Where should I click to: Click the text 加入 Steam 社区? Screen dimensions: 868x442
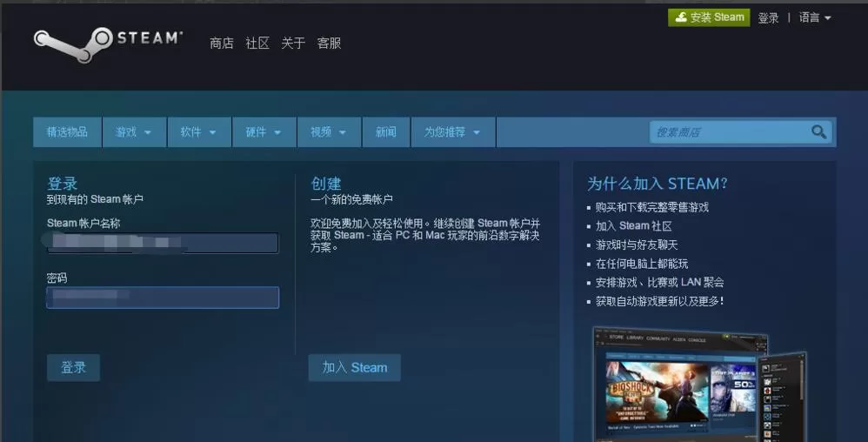(634, 226)
